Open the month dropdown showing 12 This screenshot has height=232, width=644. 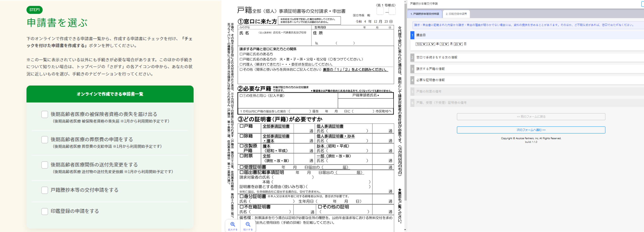point(444,44)
